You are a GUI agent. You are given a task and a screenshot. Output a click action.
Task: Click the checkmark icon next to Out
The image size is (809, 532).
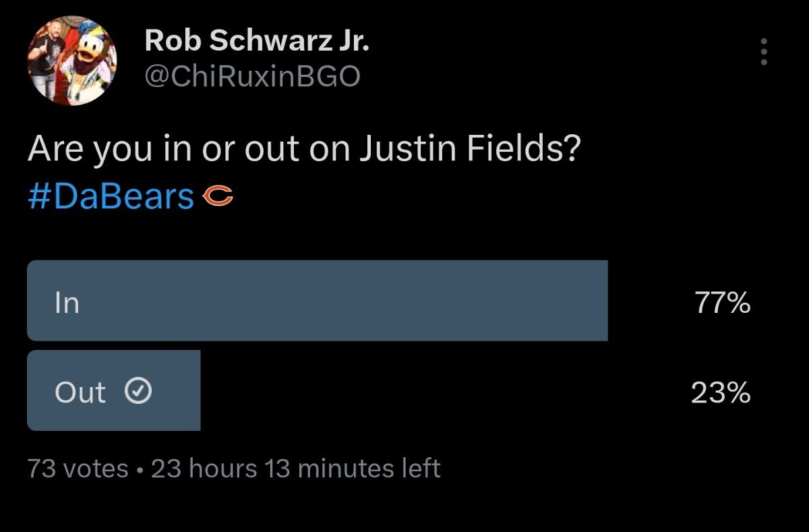(138, 392)
